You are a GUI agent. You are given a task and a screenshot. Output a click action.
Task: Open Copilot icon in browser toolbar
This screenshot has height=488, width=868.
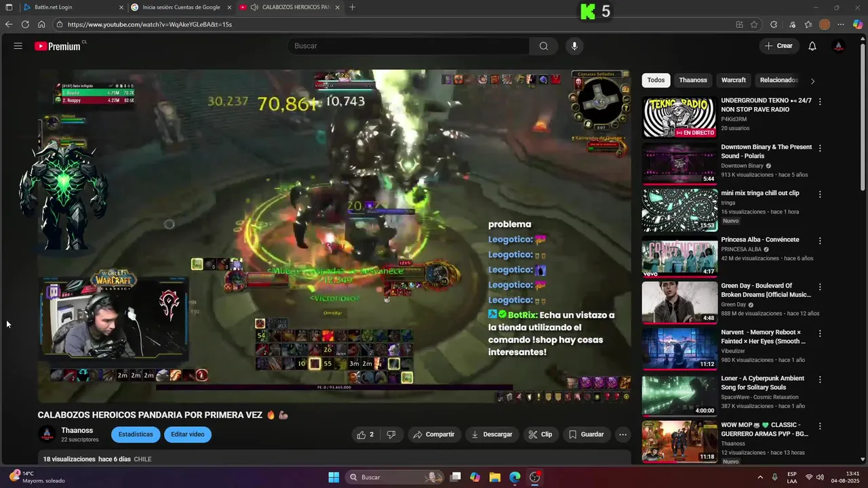[858, 24]
